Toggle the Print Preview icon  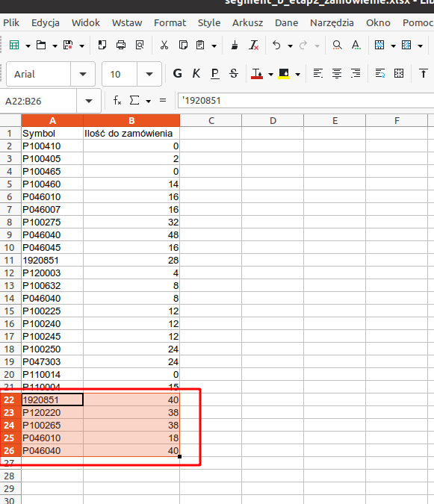[140, 45]
